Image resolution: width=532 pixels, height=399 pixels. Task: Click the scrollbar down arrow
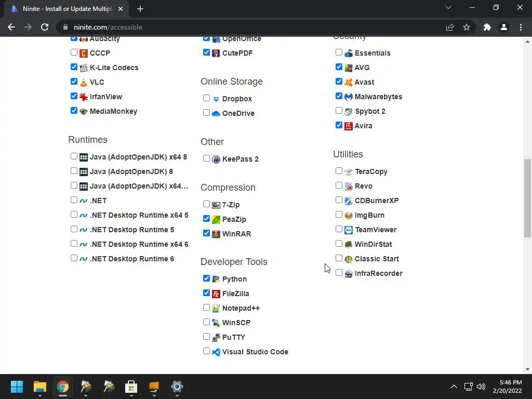[527, 369]
